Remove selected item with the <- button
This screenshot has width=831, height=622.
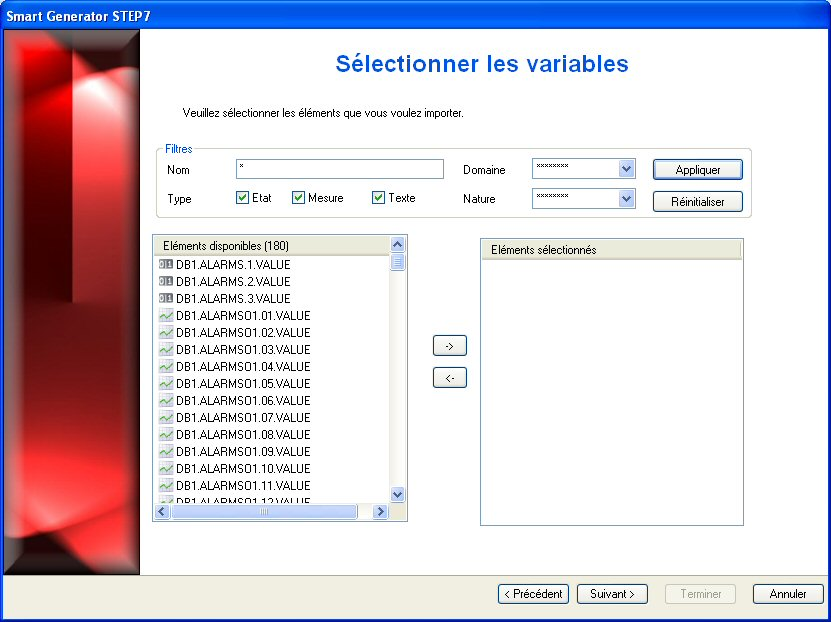[x=449, y=378]
